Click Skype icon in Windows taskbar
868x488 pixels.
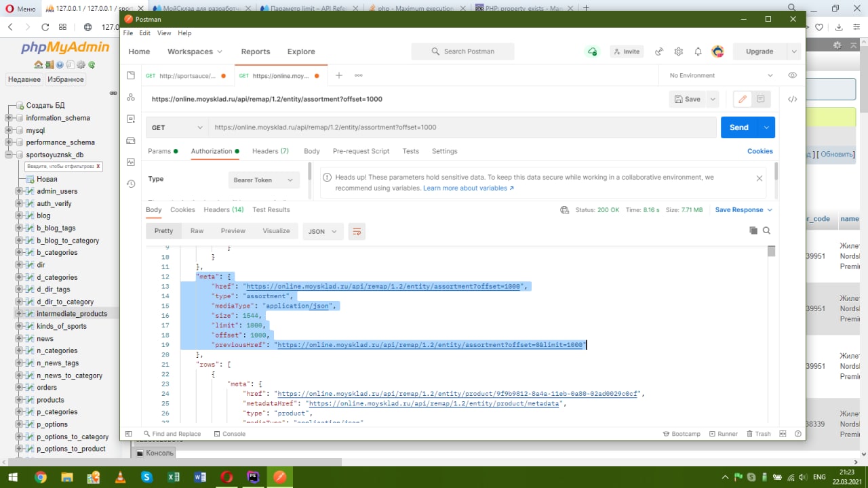click(146, 477)
